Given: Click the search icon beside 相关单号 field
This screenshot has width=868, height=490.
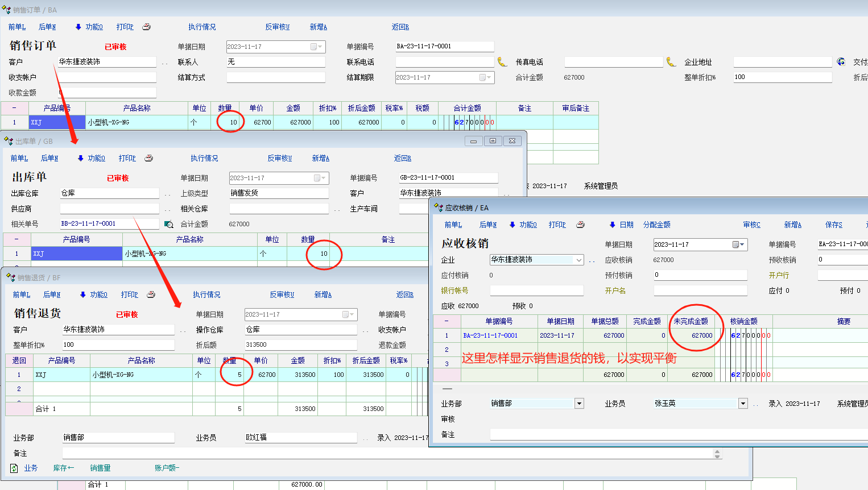Looking at the screenshot, I should click(168, 225).
